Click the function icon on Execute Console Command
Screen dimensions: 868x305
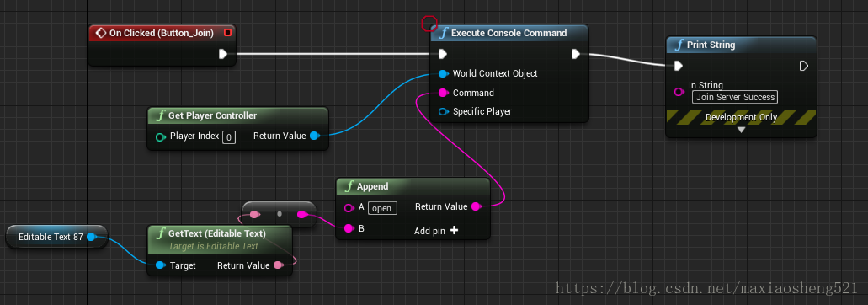click(444, 33)
